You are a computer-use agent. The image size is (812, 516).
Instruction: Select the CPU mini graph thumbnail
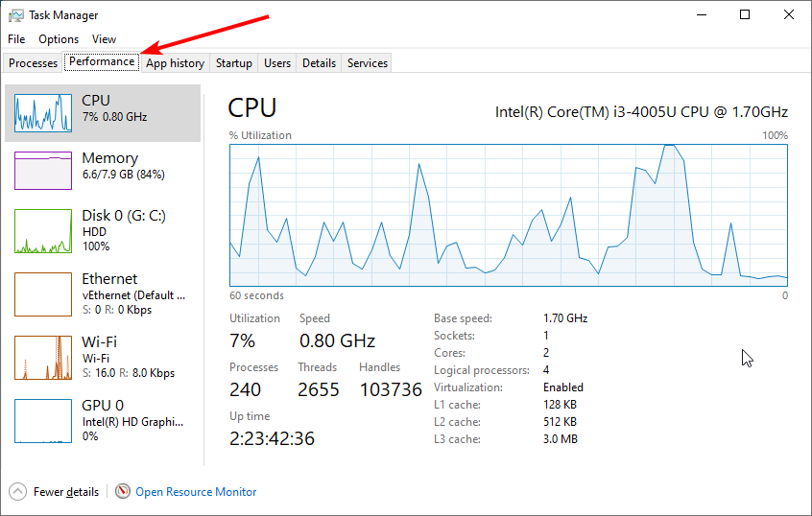43,113
